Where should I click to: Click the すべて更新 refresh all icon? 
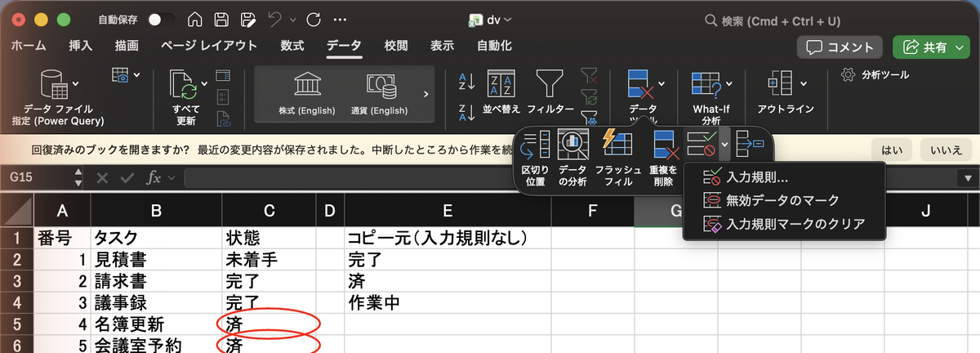(x=183, y=85)
